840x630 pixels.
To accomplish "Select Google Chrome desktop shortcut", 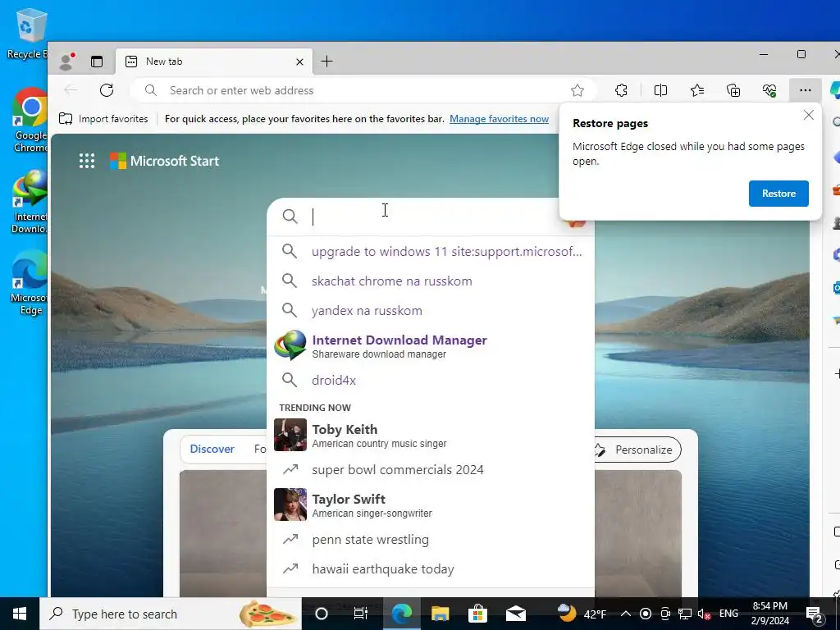I will (30, 120).
